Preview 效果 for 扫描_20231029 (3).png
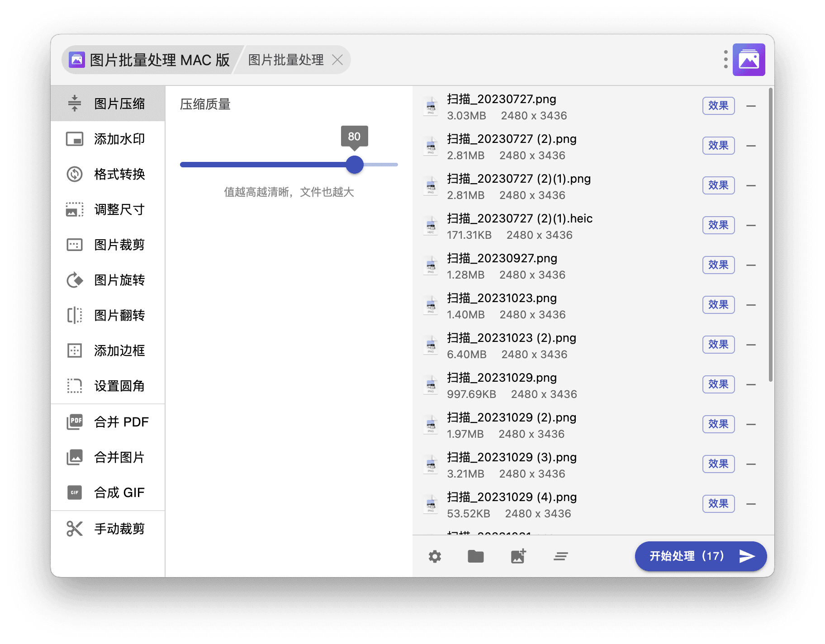 (x=718, y=464)
